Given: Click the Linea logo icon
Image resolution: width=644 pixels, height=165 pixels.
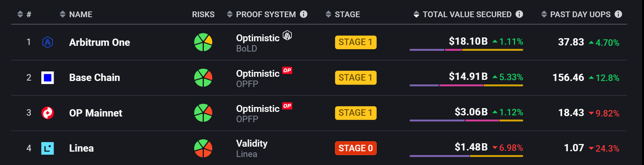Looking at the screenshot, I should 47,148.
